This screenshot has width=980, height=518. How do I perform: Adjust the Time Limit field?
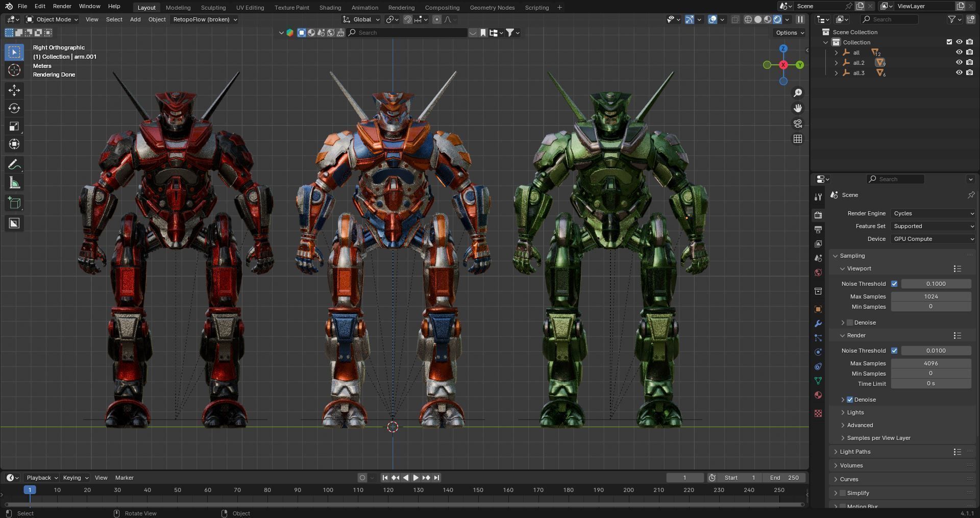[931, 384]
